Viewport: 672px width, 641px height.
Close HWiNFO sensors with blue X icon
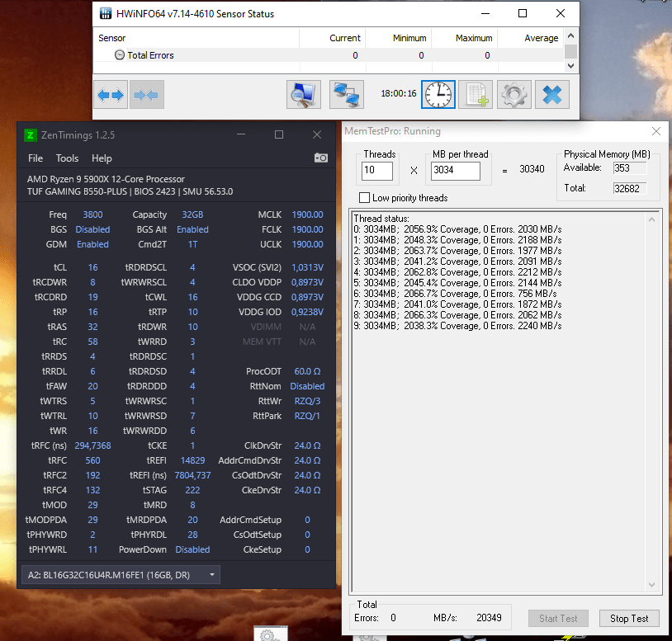pyautogui.click(x=552, y=95)
